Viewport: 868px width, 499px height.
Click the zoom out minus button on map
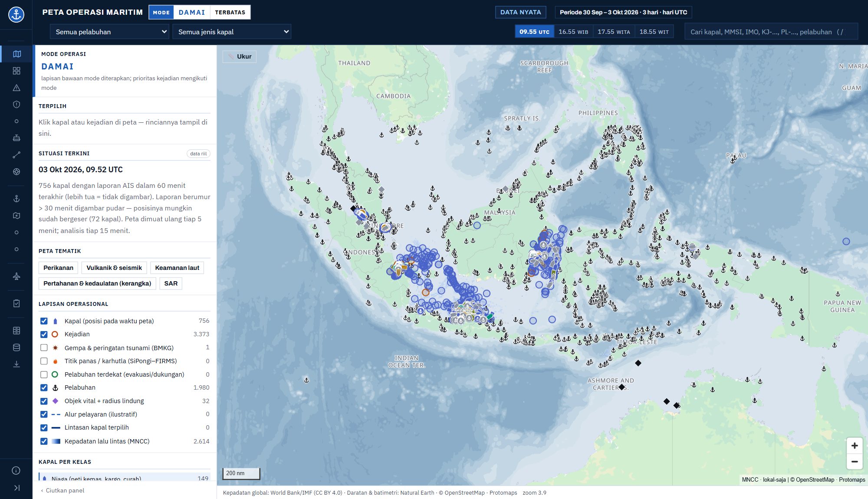click(854, 462)
